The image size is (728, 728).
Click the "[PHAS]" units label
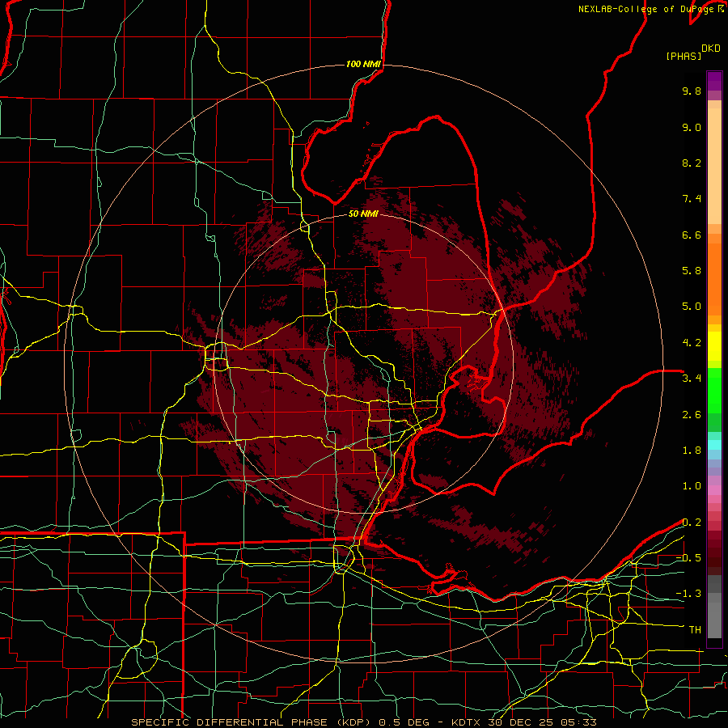[x=684, y=57]
